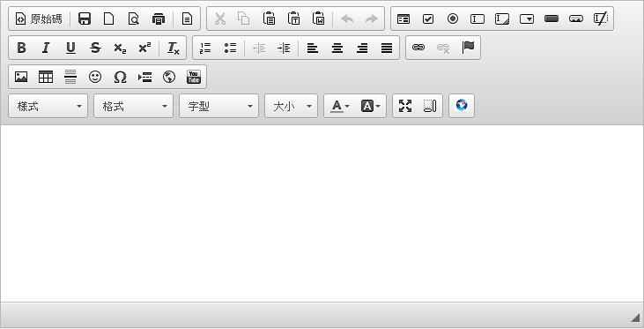
Task: Click the Copy icon
Action: pos(244,19)
